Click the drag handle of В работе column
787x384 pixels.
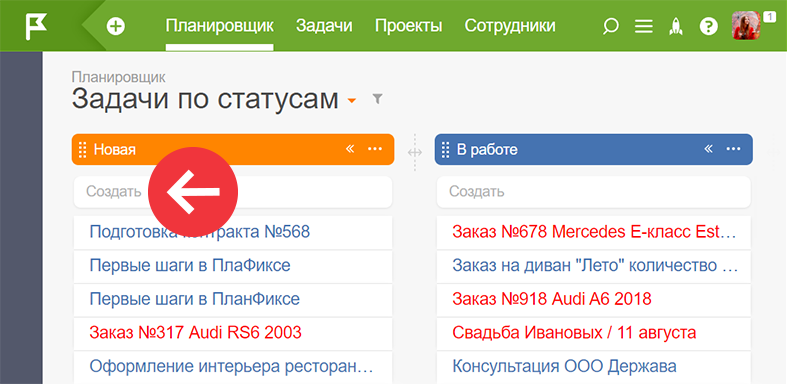(445, 150)
